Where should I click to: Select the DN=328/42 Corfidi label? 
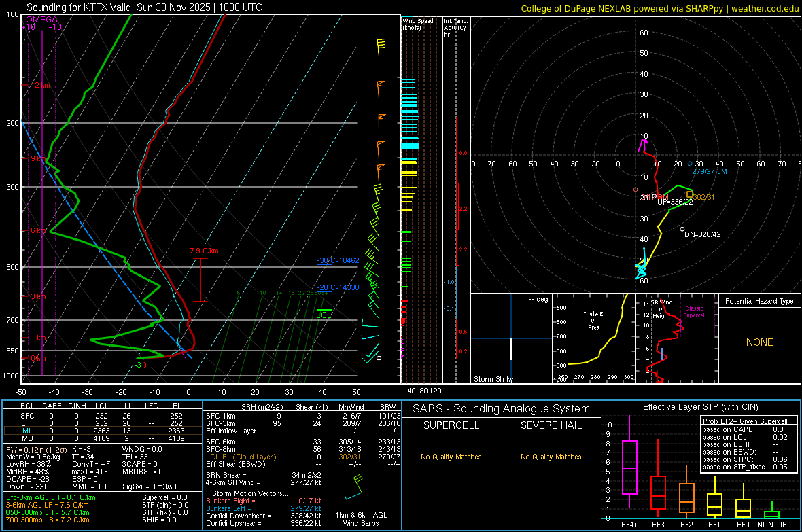(x=702, y=234)
